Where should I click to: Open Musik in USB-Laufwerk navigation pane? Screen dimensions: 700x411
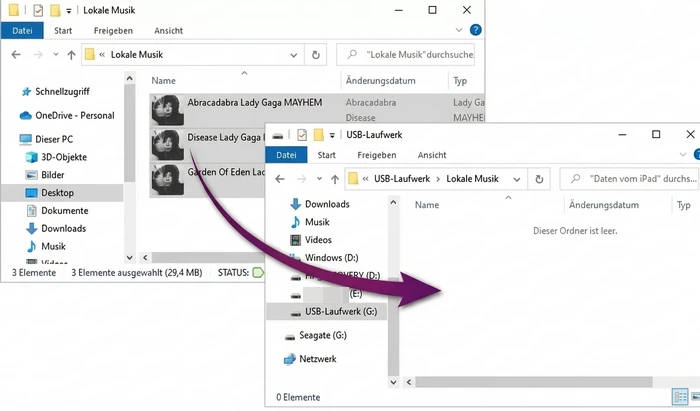310,222
